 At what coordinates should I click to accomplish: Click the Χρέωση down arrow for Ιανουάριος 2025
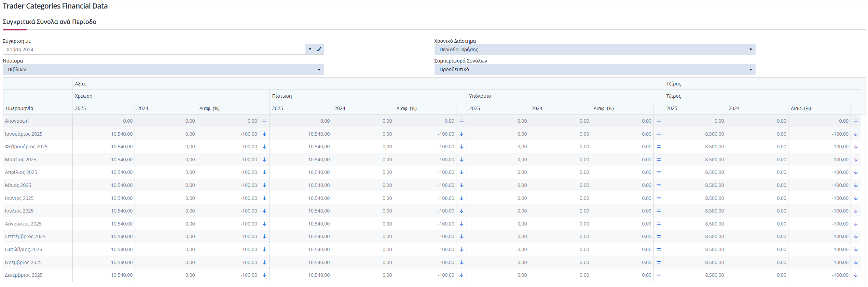click(264, 134)
